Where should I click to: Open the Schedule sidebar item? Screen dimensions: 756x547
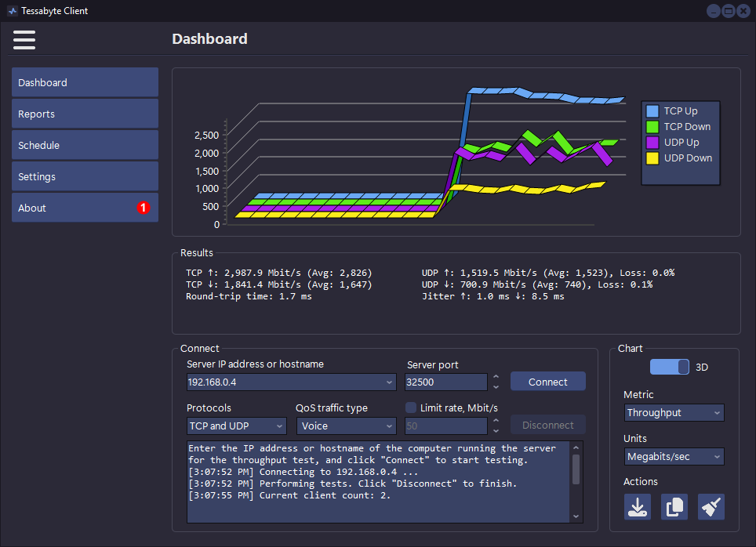click(85, 145)
